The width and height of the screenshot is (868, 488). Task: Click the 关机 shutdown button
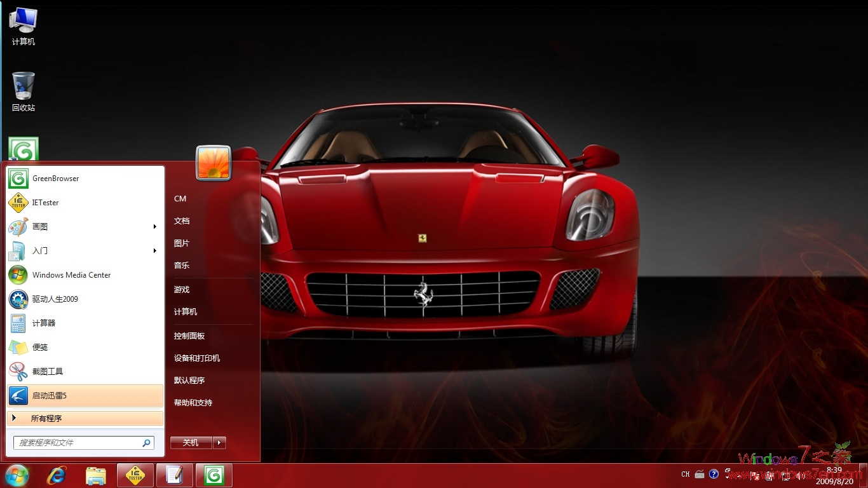click(x=191, y=443)
